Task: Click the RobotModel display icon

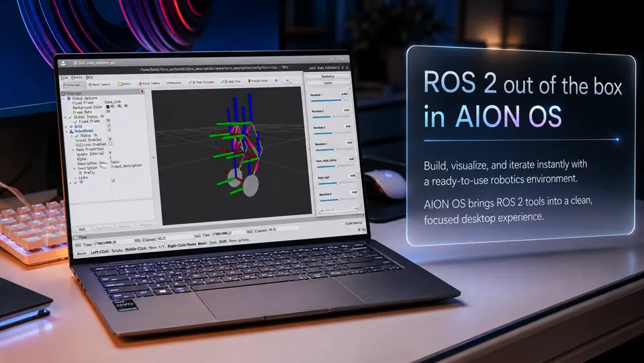Action: (71, 131)
